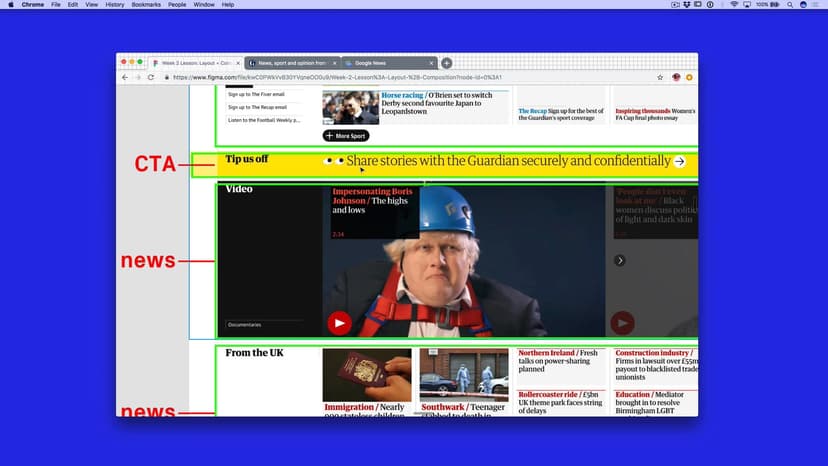Image resolution: width=828 pixels, height=466 pixels.
Task: Click the next video chevron arrow
Action: click(620, 260)
